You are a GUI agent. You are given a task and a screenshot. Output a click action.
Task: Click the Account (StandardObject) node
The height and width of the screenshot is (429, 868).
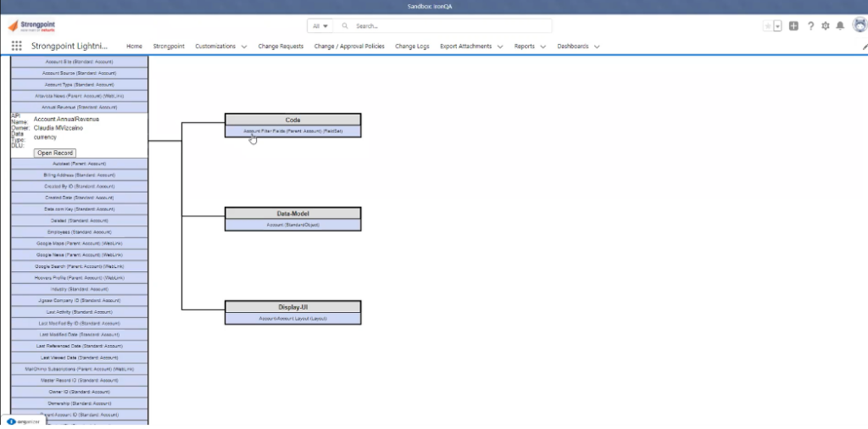click(x=292, y=225)
